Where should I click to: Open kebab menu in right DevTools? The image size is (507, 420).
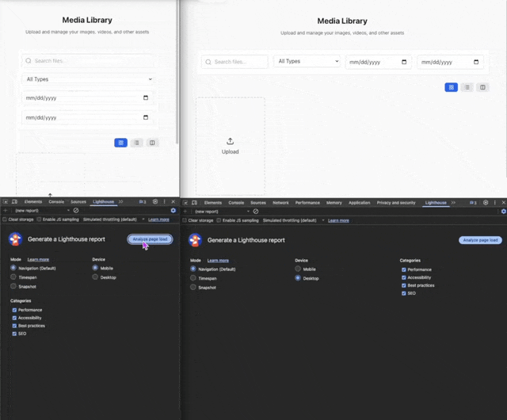[494, 203]
